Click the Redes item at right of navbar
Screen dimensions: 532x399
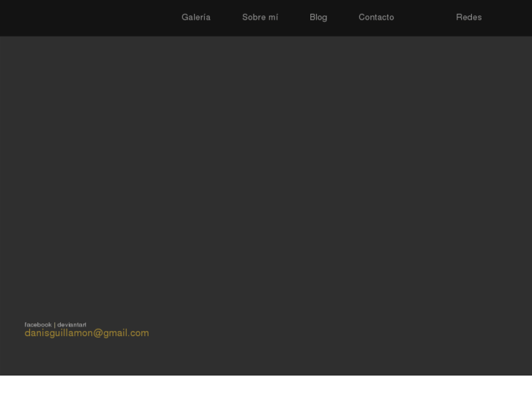[x=468, y=18]
